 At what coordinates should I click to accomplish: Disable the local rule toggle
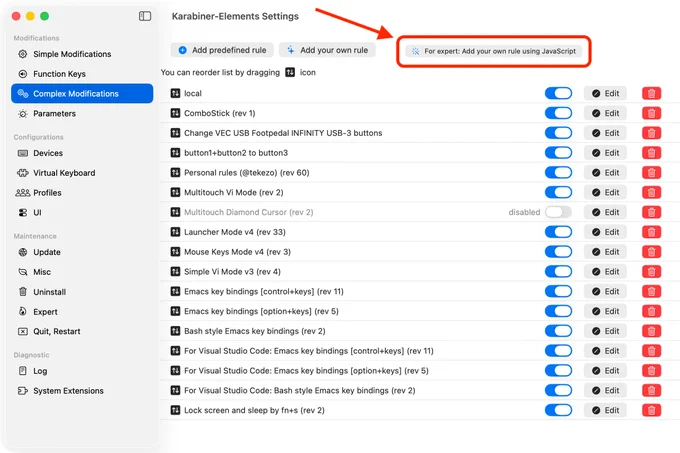[x=558, y=93]
